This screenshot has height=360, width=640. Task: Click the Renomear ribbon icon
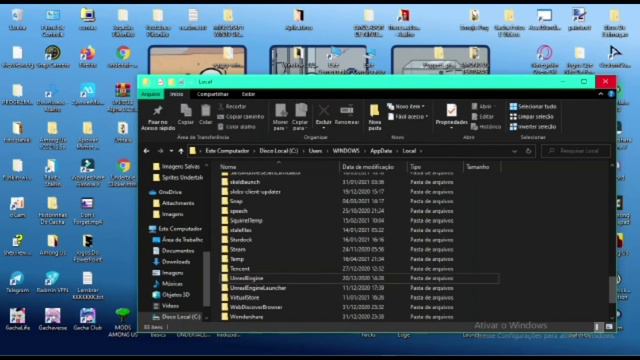point(347,110)
